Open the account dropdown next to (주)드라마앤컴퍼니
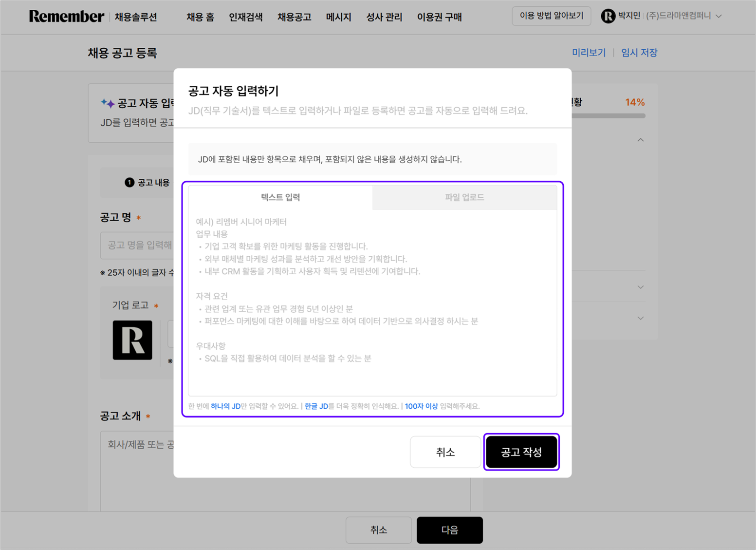Screen dimensions: 756x550 pos(719,16)
